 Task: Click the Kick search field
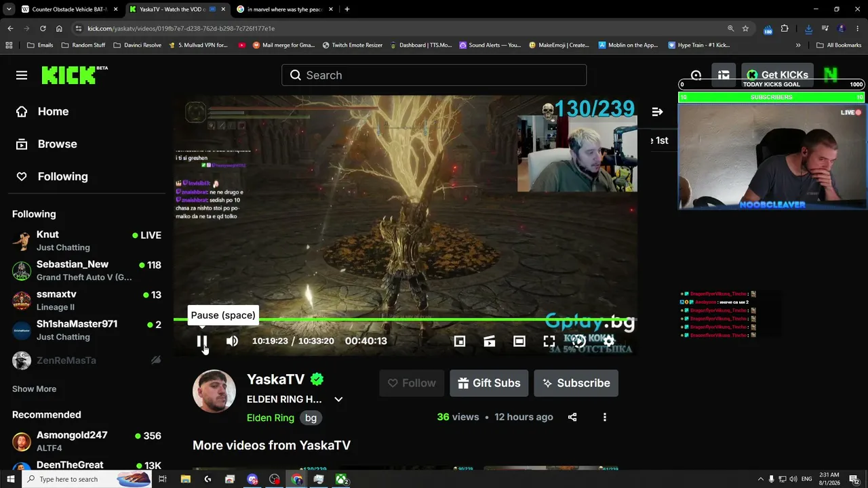point(434,75)
